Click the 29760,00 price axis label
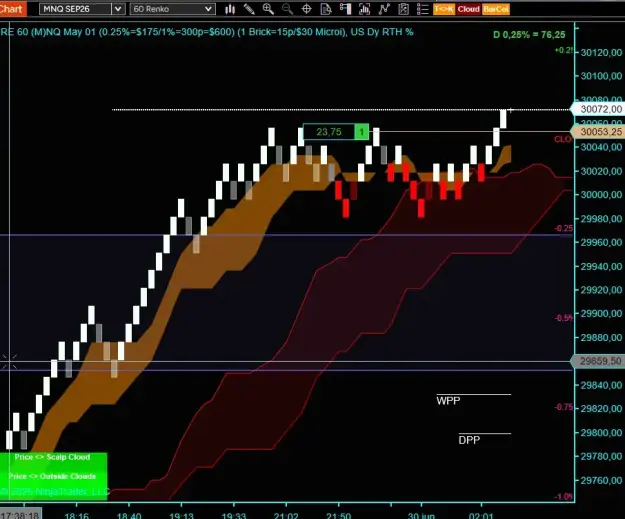This screenshot has height=519, width=625. (x=601, y=480)
